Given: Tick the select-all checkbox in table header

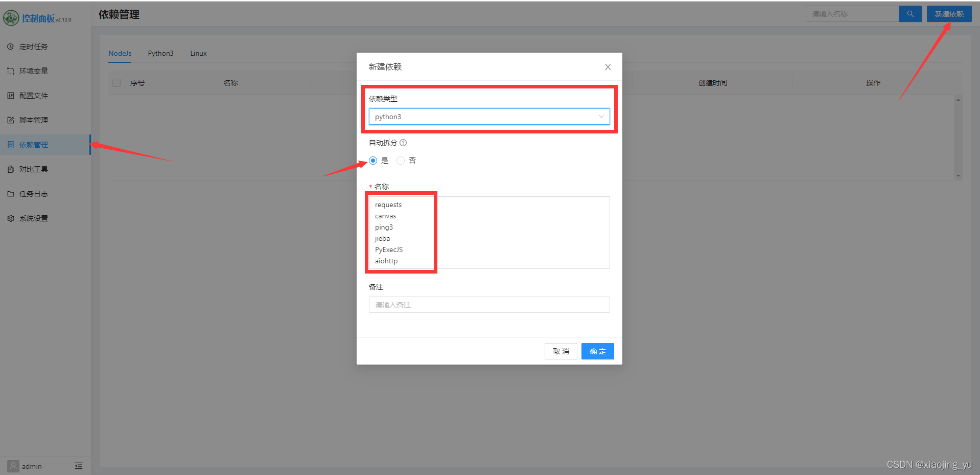Looking at the screenshot, I should coord(116,83).
